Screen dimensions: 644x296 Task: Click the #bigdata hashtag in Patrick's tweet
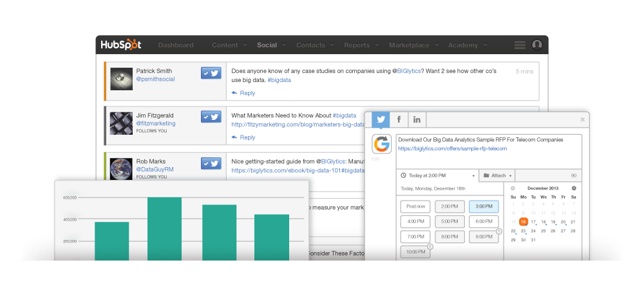click(x=279, y=80)
